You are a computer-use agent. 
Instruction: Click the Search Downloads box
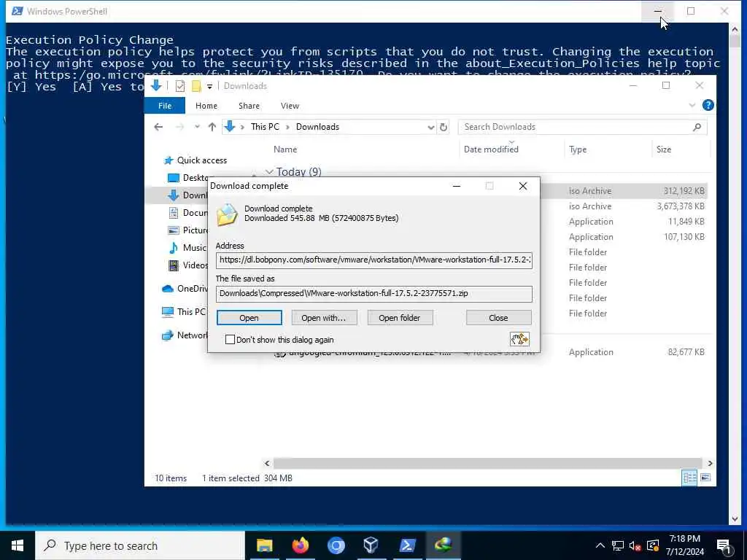(575, 127)
